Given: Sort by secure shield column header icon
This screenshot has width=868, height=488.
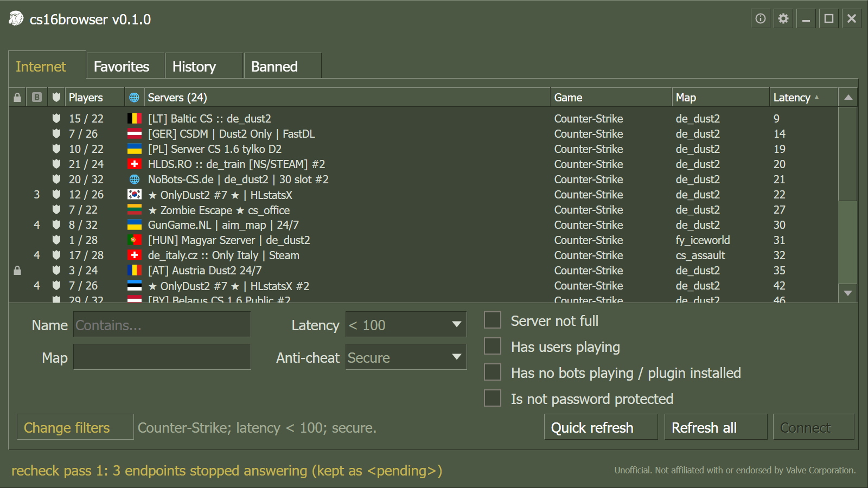Looking at the screenshot, I should click(56, 98).
